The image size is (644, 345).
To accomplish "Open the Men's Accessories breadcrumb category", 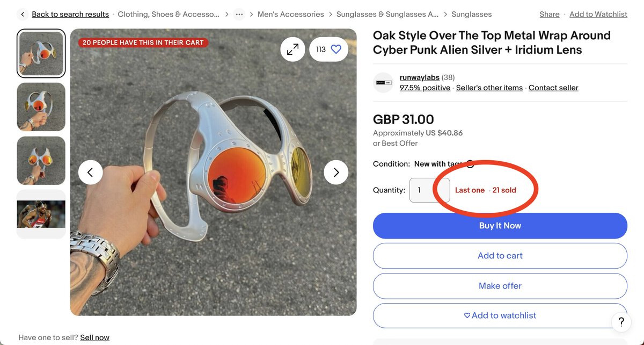I will (x=290, y=14).
